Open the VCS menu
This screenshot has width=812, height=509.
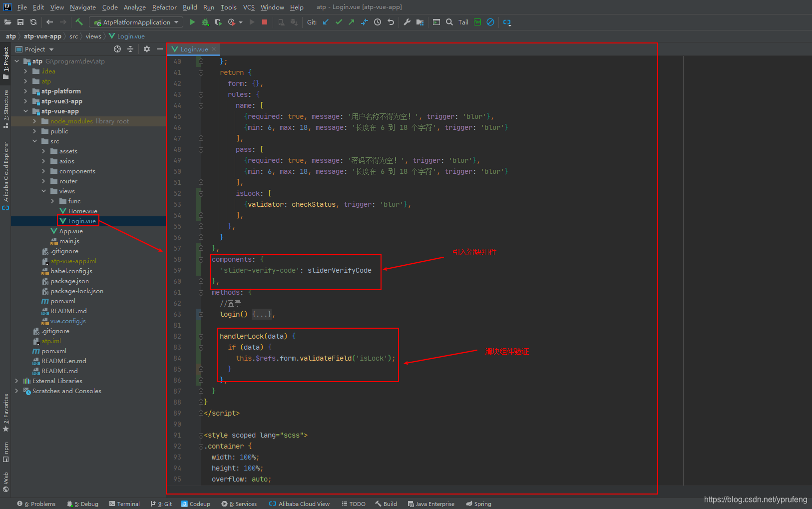(249, 7)
